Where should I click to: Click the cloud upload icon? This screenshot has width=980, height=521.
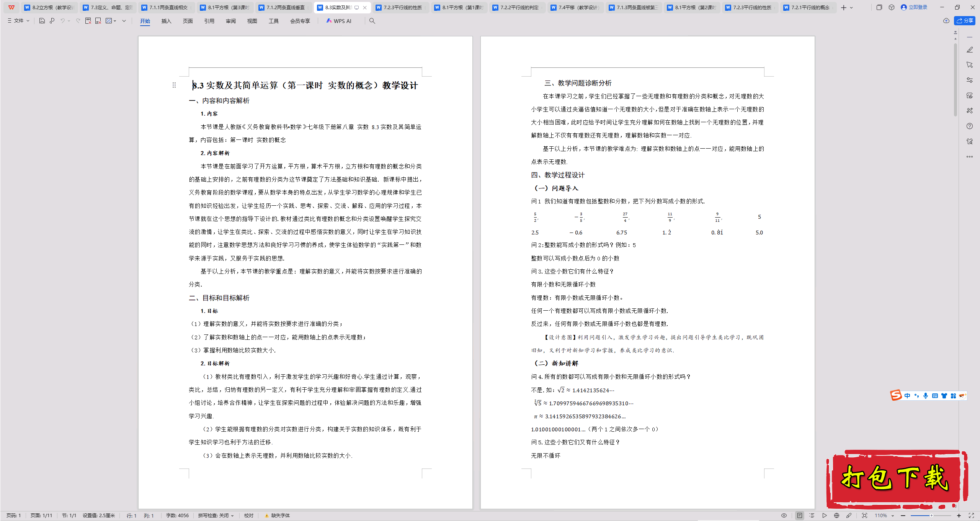point(946,21)
